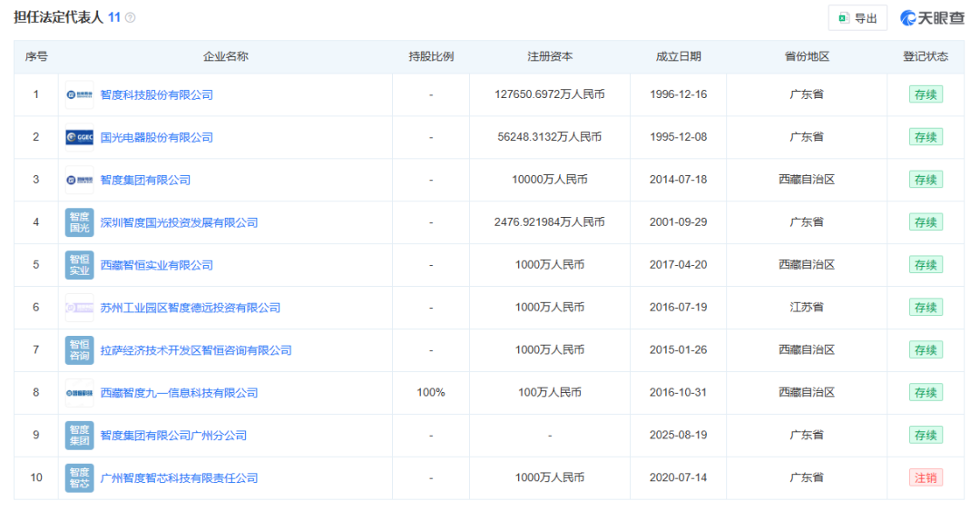Image resolution: width=980 pixels, height=511 pixels.
Task: Click the GGEC logo of 国光电器
Action: (79, 137)
